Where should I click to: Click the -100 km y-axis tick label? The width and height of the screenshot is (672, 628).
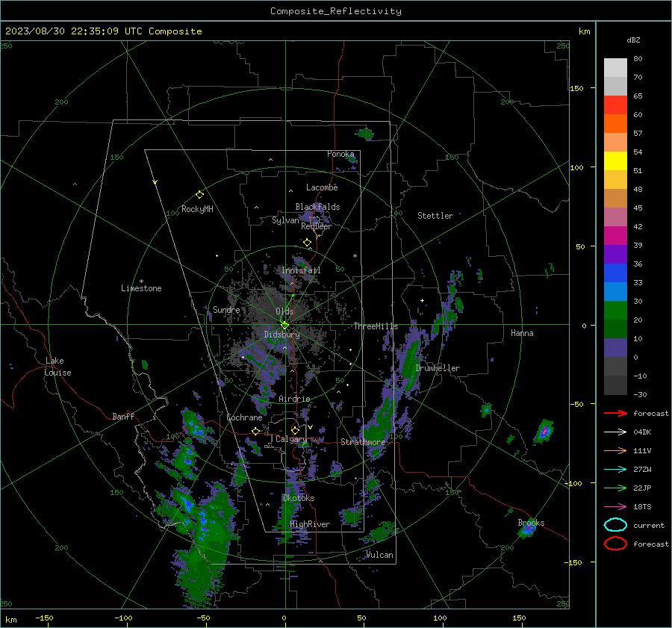573,484
